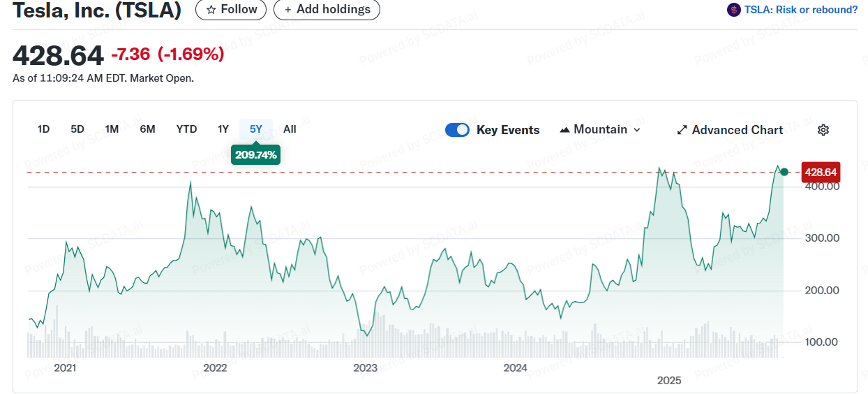
Task: Click the Market Open timestamp text
Action: point(103,78)
